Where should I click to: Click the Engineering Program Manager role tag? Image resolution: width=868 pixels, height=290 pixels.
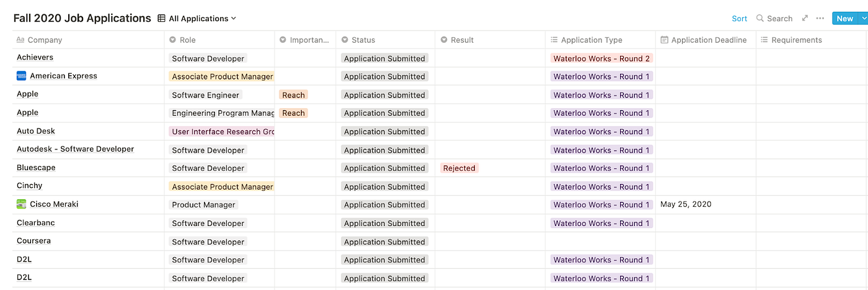point(222,113)
